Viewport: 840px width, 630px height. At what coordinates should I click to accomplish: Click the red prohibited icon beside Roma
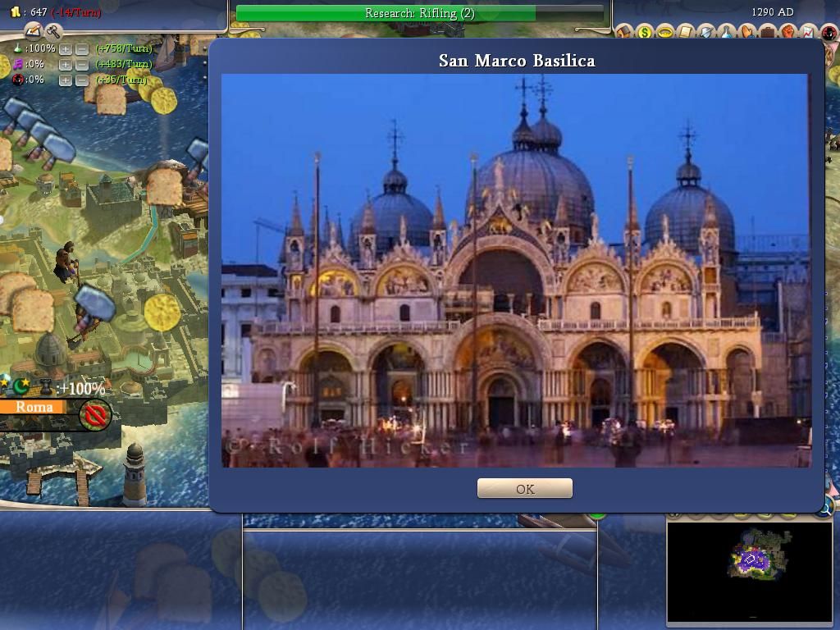95,414
